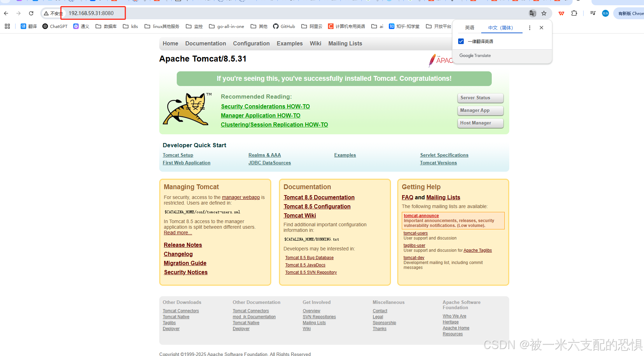Open translate popup three-dot options menu

click(530, 28)
